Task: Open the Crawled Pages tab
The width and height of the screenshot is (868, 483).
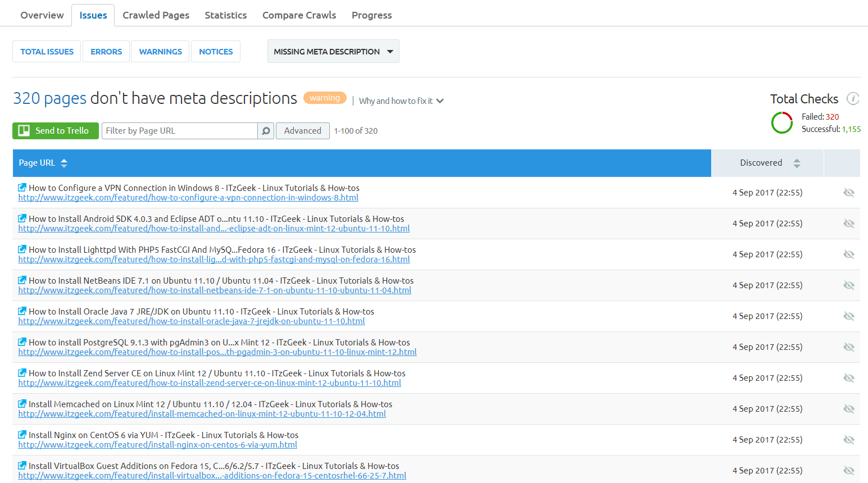Action: [x=156, y=15]
